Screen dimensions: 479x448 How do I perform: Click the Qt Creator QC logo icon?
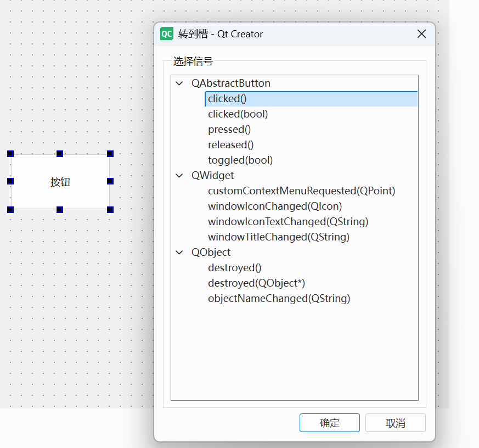click(x=167, y=34)
